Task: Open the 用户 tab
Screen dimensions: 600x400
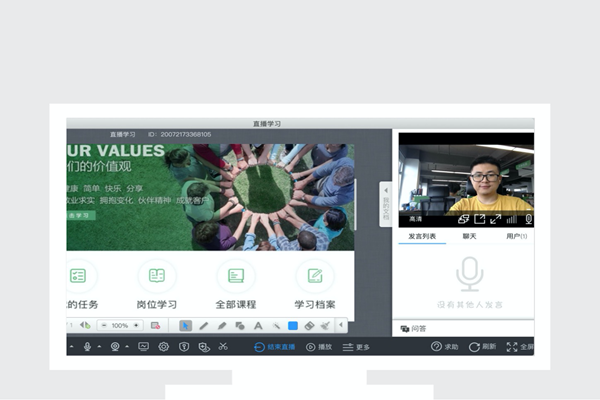Action: click(516, 236)
